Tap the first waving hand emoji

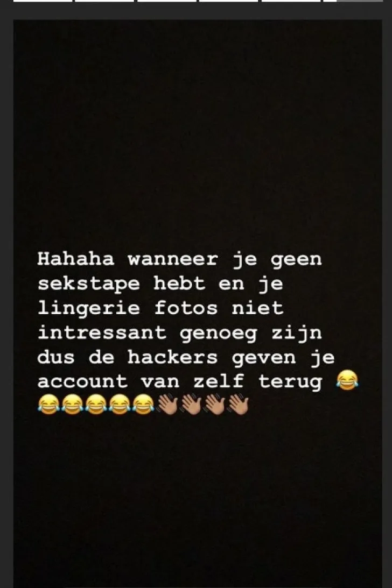tap(167, 404)
